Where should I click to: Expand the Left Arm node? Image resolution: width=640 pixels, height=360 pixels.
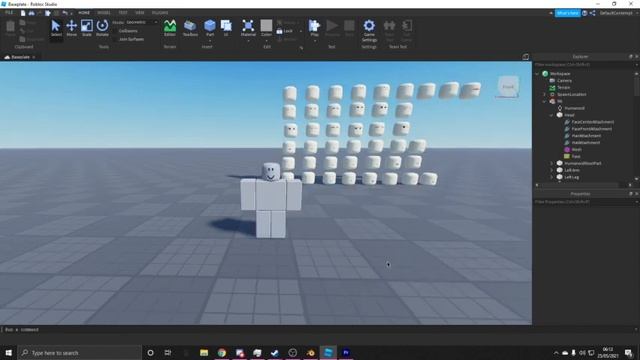[551, 171]
